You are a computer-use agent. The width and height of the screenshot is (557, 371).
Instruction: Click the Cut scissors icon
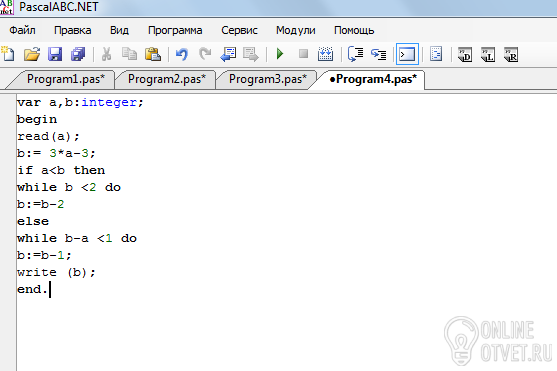tap(106, 54)
